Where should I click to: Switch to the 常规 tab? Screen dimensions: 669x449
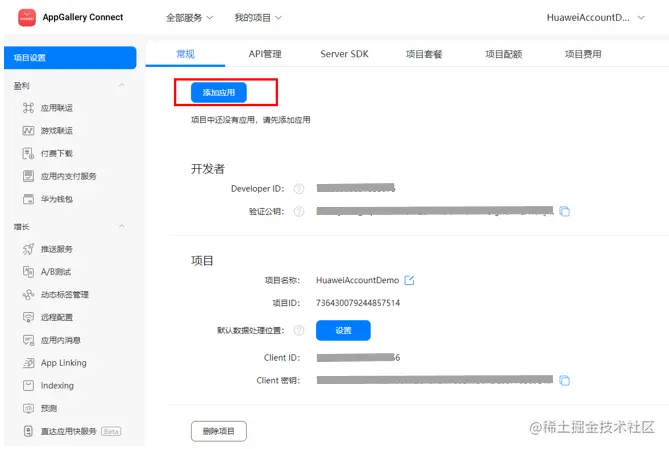[185, 54]
